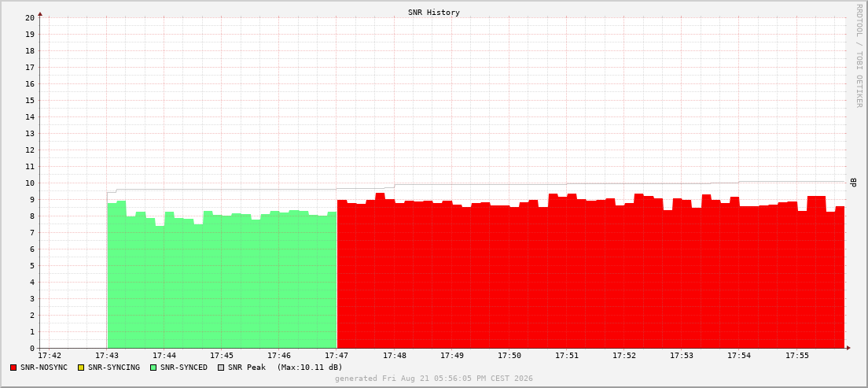The width and height of the screenshot is (868, 388).
Task: Select the SNR-NOSYNC legend label
Action: click(x=44, y=368)
